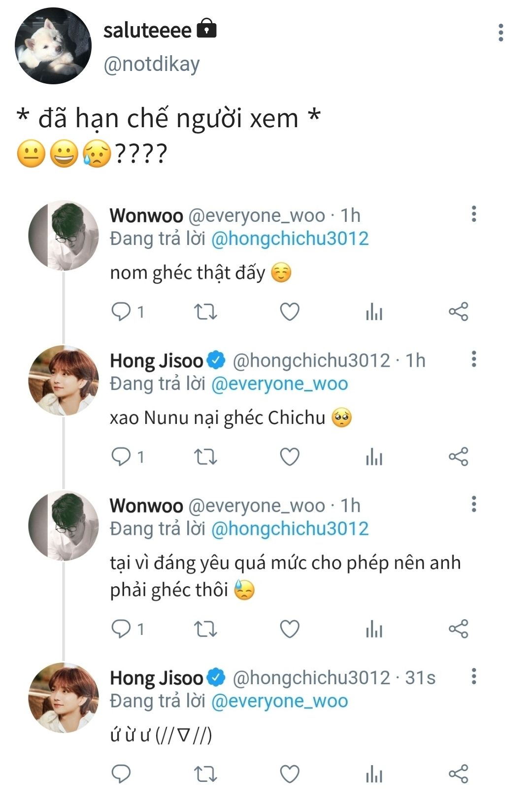Retweet Hong Jisoo's 'xao Nunu nại ghéc Chichu' reply
Screen dimensions: 532x807
[x=205, y=457]
